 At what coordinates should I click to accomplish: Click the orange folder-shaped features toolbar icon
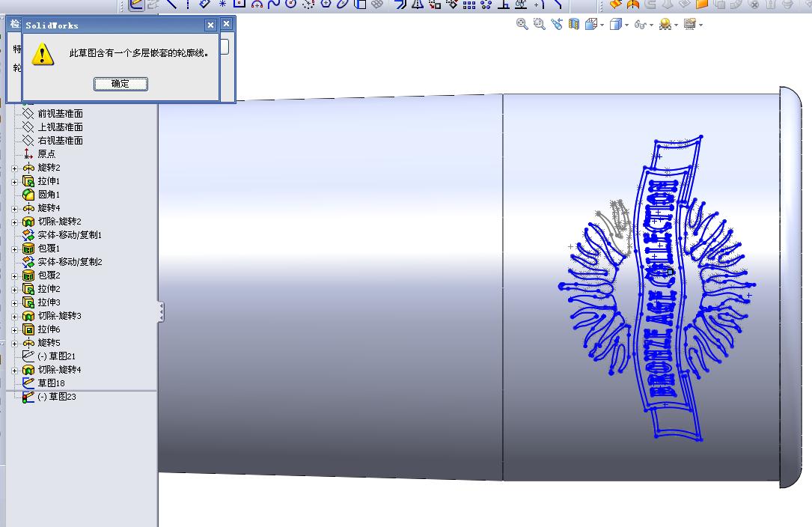coord(702,4)
